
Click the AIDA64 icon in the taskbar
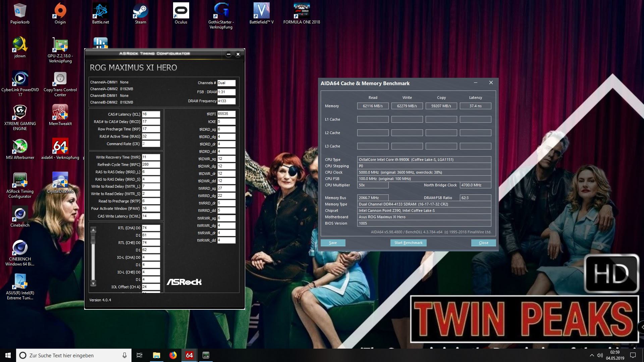(189, 355)
